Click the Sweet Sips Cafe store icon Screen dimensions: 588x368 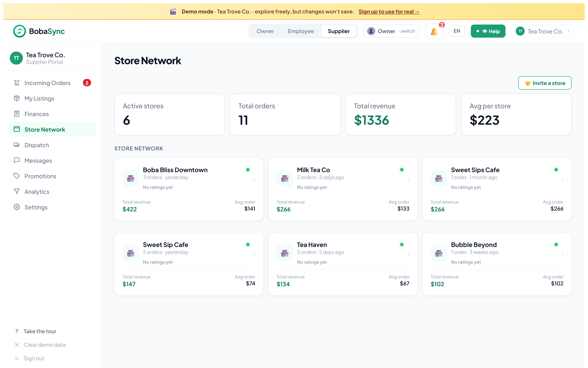coord(439,178)
